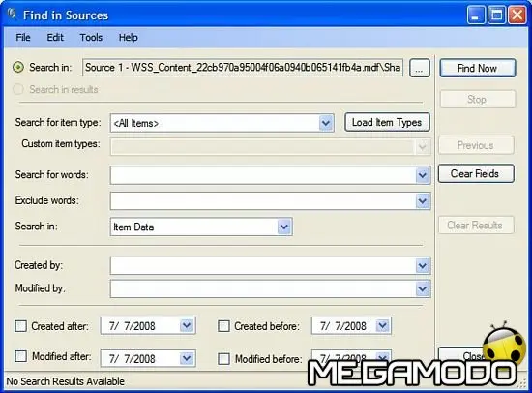Screen dimensions: 532x393
Task: Open the Search for words dropdown arrow
Action: 423,175
